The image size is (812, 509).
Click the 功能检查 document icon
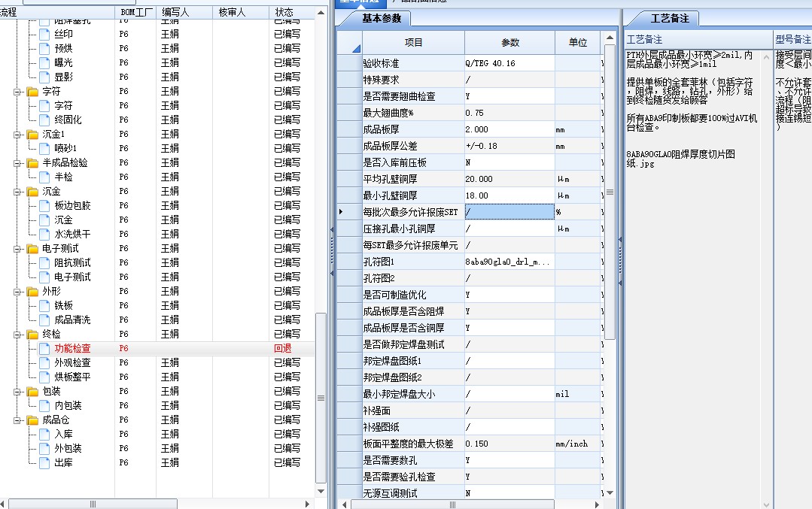44,349
